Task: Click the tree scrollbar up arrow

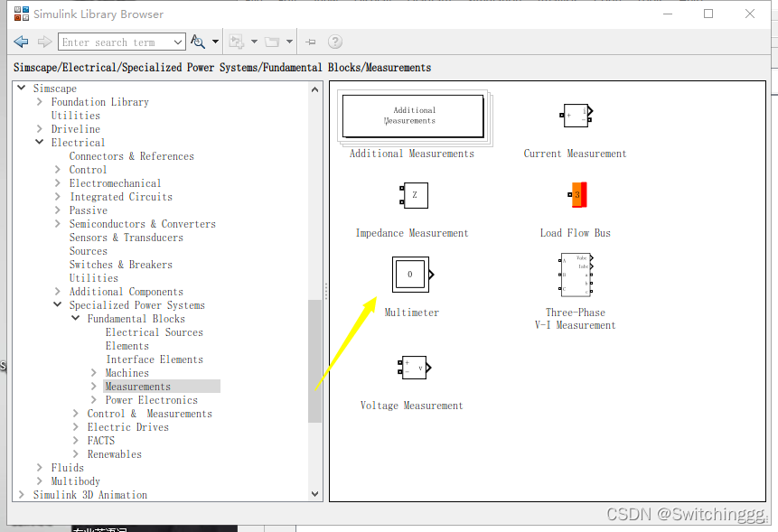Action: tap(315, 89)
